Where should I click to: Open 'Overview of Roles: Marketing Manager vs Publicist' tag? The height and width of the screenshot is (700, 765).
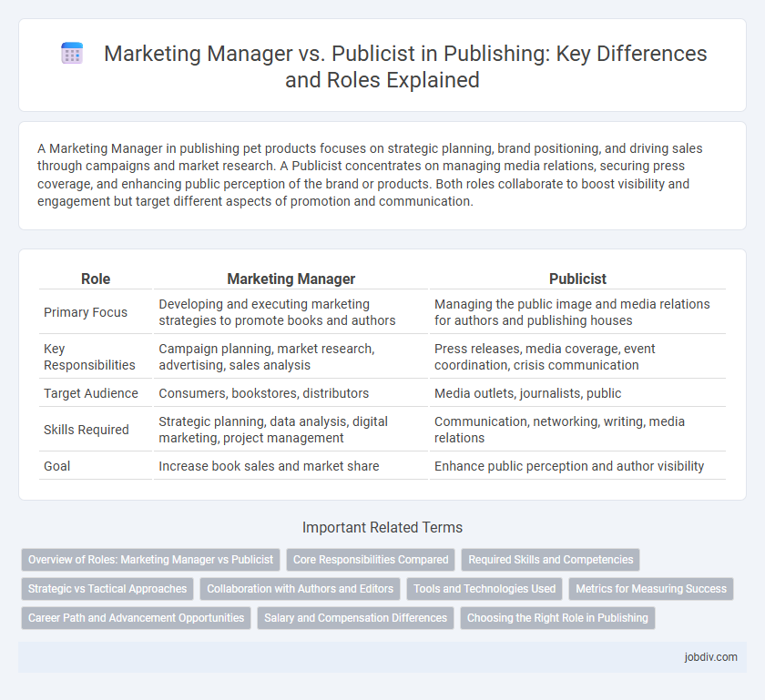tap(150, 560)
